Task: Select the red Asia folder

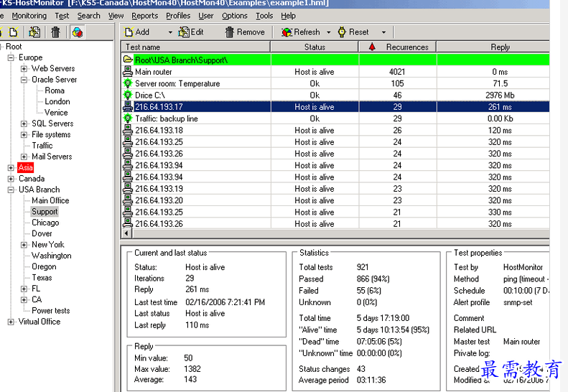Action: coord(25,167)
